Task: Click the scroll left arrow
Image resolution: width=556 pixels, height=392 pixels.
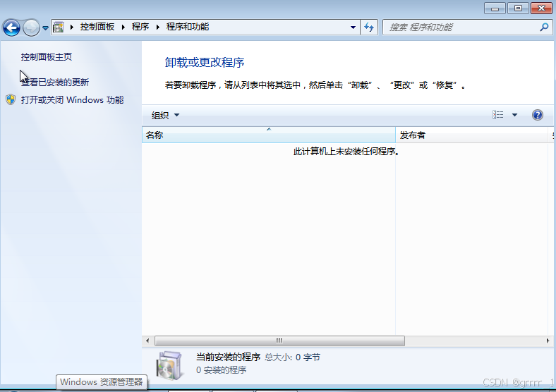Action: 147,341
